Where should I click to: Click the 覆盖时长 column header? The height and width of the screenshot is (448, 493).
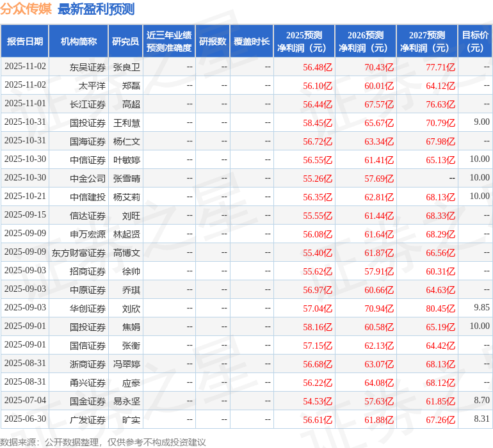252,42
